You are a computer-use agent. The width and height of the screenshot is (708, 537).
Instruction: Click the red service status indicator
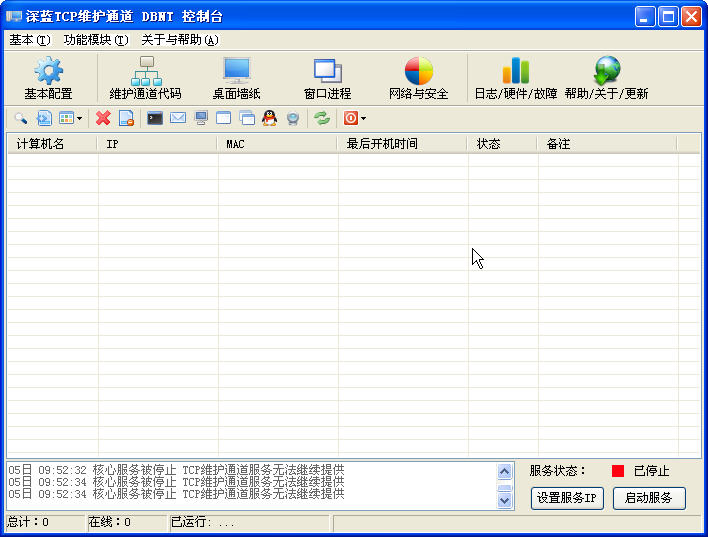click(x=618, y=471)
